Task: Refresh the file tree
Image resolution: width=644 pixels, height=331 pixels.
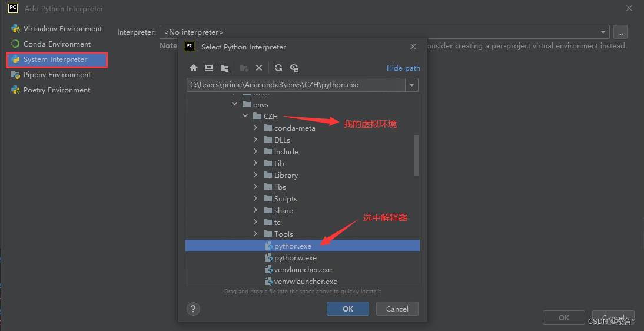Action: pos(278,68)
